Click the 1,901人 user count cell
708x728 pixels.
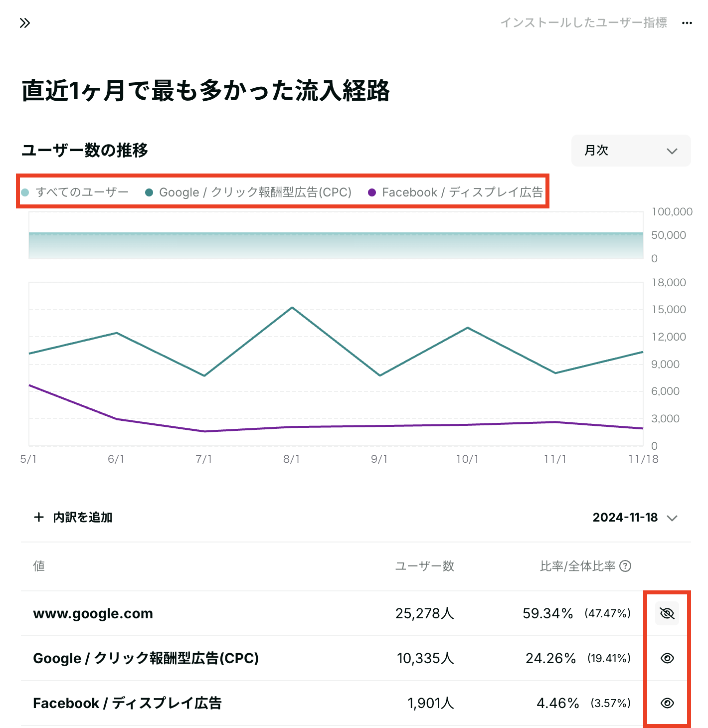(431, 703)
